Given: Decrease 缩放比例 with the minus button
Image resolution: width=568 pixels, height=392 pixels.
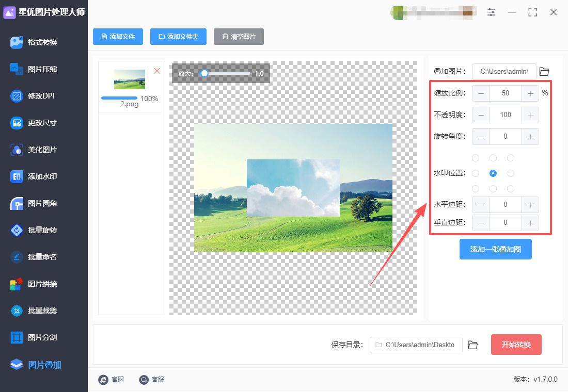Looking at the screenshot, I should pyautogui.click(x=481, y=93).
